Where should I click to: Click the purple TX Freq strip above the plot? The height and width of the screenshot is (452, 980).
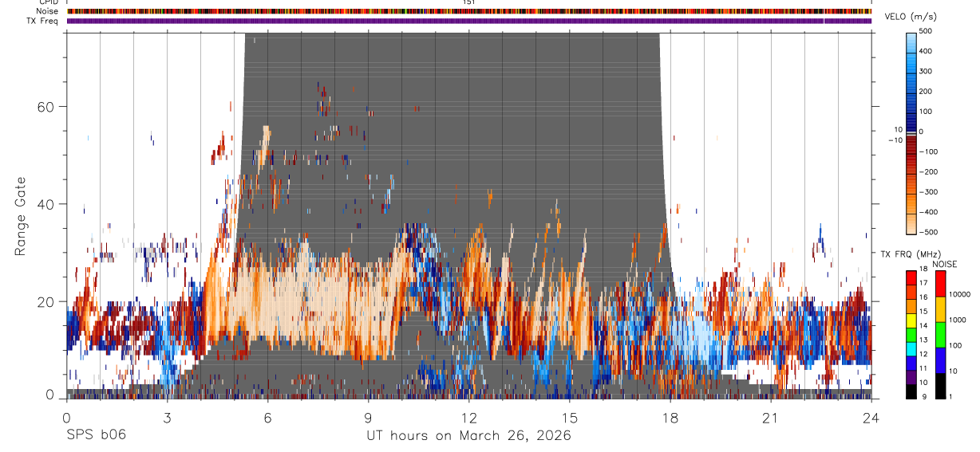pyautogui.click(x=469, y=21)
